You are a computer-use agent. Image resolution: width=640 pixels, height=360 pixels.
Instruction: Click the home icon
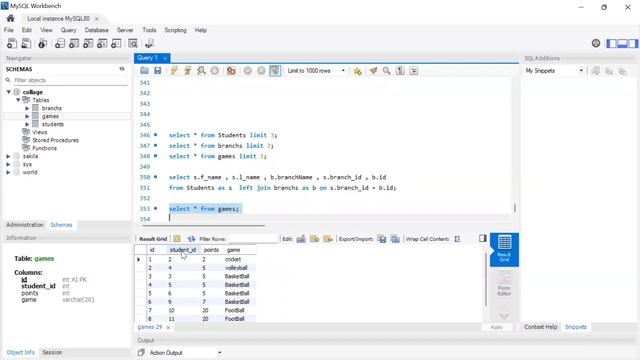(11, 18)
